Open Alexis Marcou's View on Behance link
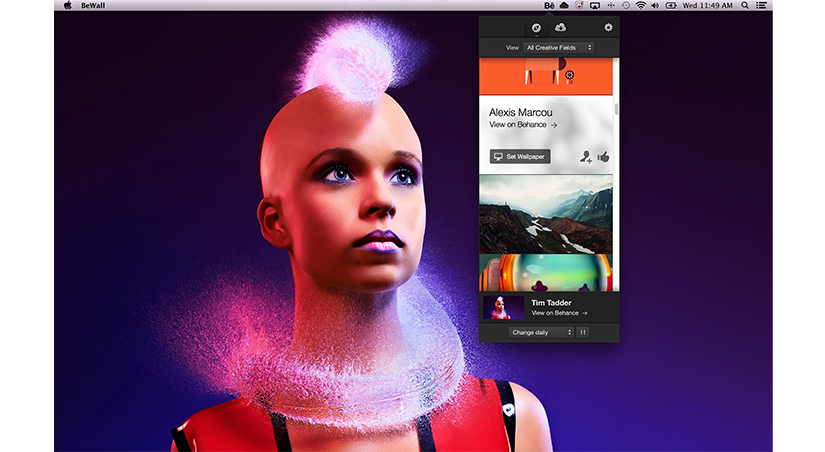This screenshot has width=825, height=452. coord(523,125)
